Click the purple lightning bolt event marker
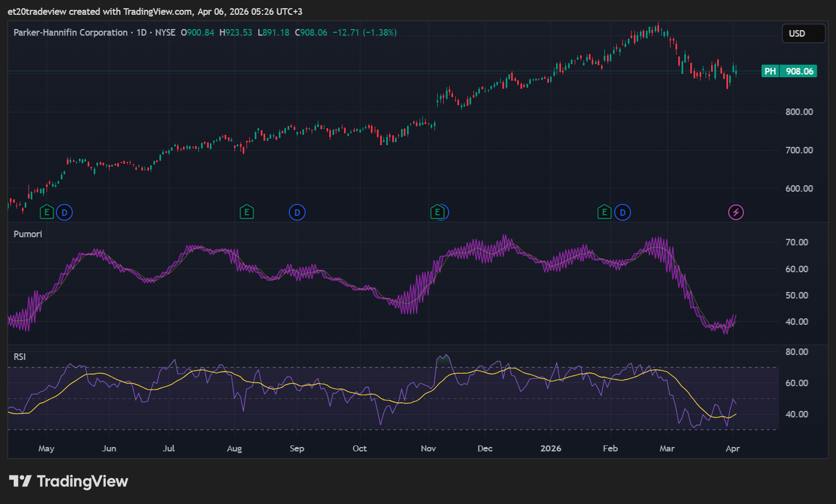The image size is (836, 504). [x=736, y=212]
